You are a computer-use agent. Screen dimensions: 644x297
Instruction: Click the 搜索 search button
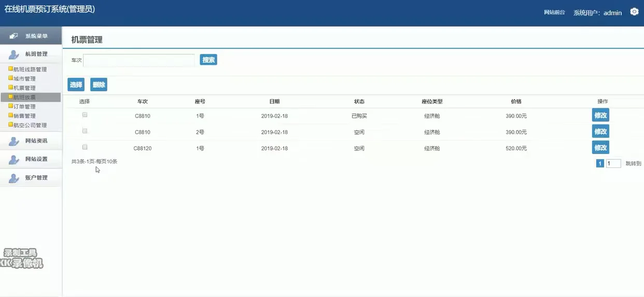(208, 60)
